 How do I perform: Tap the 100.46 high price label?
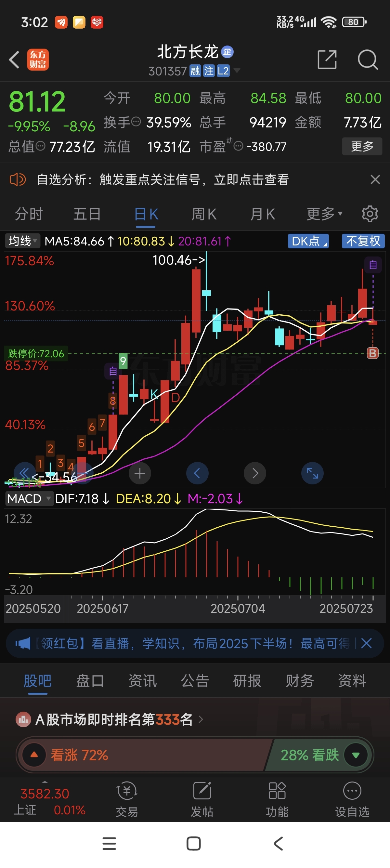pyautogui.click(x=178, y=260)
